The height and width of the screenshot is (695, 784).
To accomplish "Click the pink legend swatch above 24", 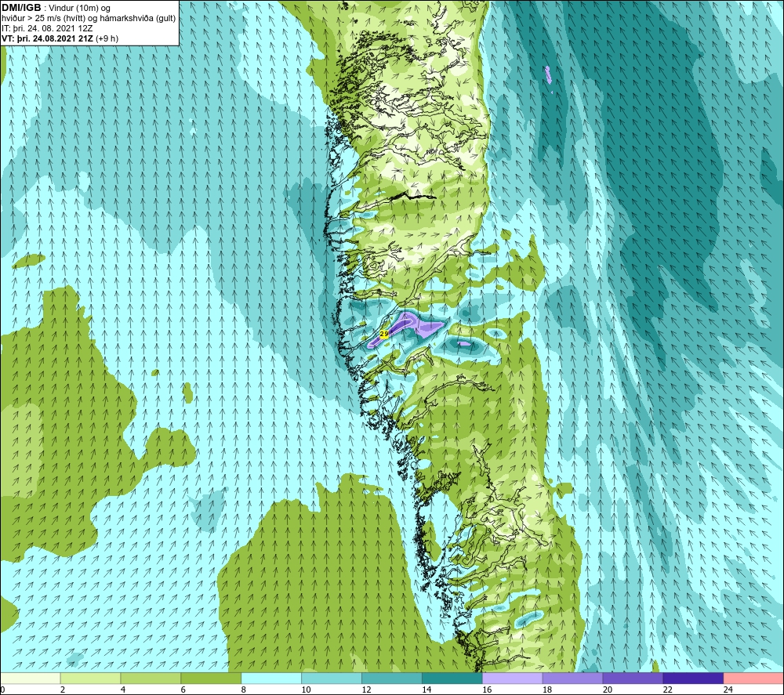I will (753, 678).
